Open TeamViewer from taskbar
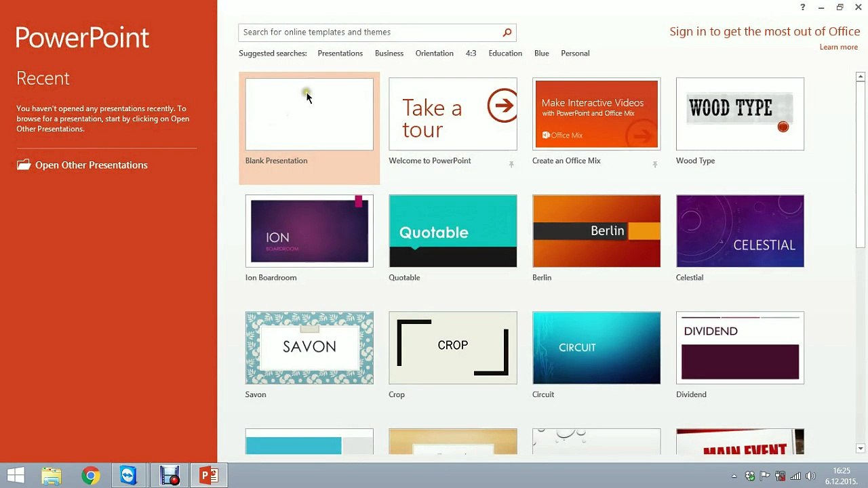 click(x=129, y=476)
